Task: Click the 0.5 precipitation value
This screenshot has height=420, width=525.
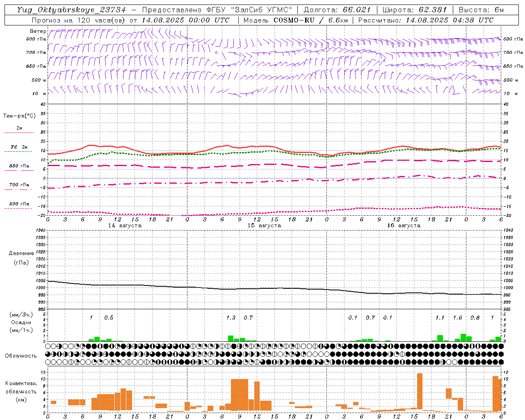Action: point(109,318)
